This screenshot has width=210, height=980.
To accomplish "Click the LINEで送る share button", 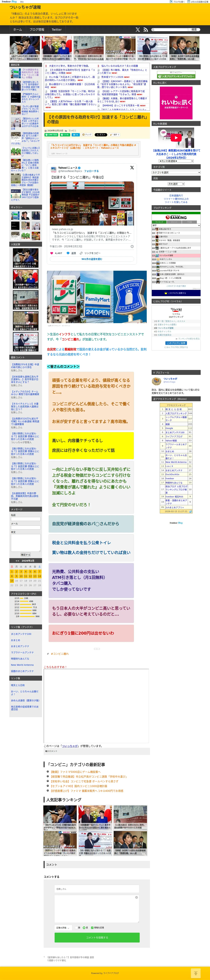I will point(51,135).
